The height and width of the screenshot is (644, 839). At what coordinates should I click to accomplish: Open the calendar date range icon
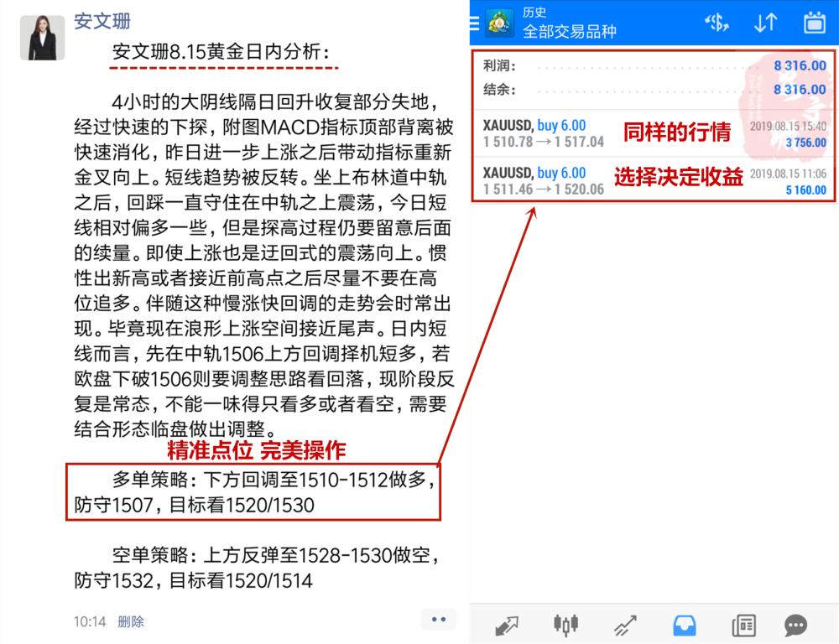click(x=815, y=23)
